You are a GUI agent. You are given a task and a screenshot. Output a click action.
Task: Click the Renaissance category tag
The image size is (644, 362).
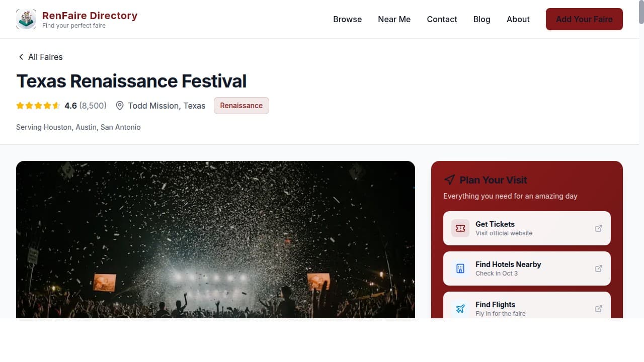click(x=241, y=106)
